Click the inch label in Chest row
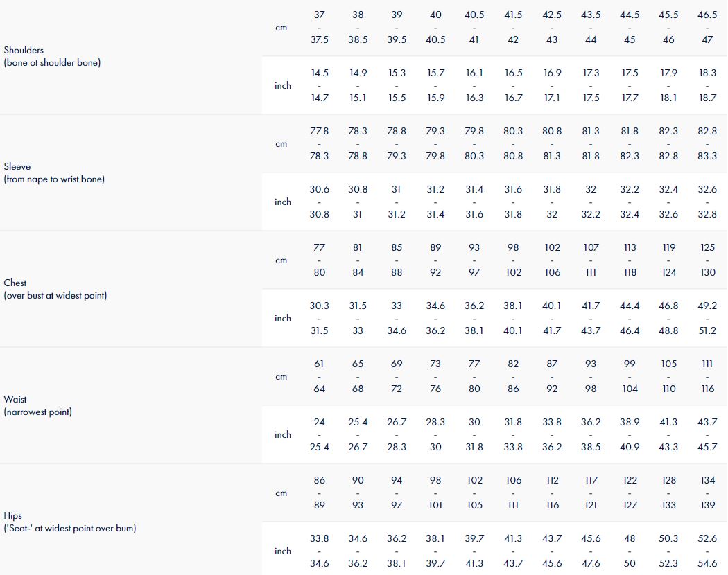 coord(283,319)
